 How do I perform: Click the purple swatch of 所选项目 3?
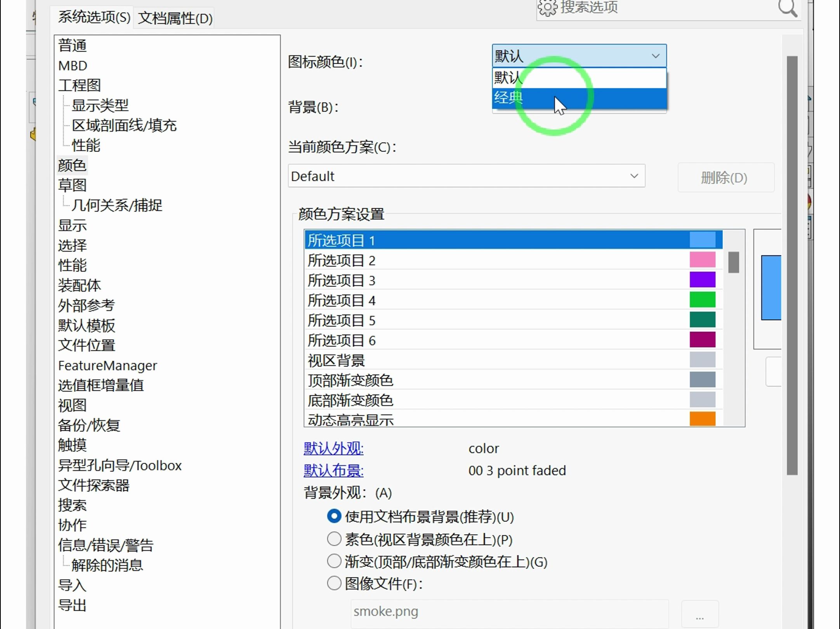coord(702,280)
